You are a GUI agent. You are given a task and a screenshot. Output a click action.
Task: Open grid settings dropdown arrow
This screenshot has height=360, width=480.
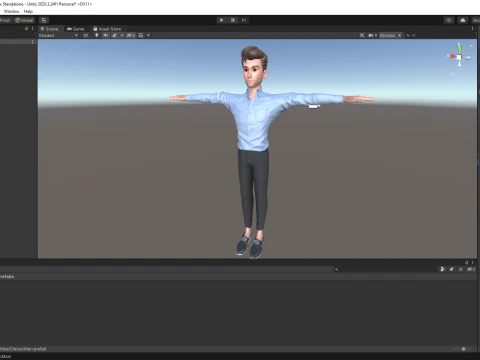148,35
